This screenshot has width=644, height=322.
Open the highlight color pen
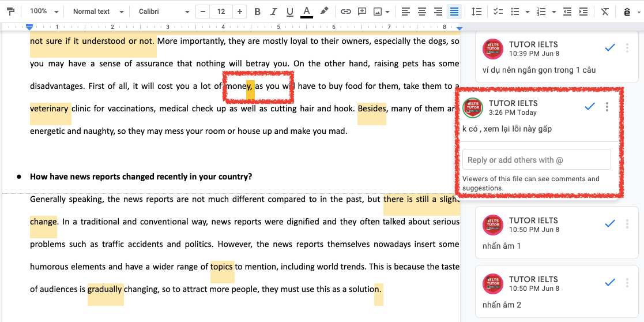click(324, 12)
